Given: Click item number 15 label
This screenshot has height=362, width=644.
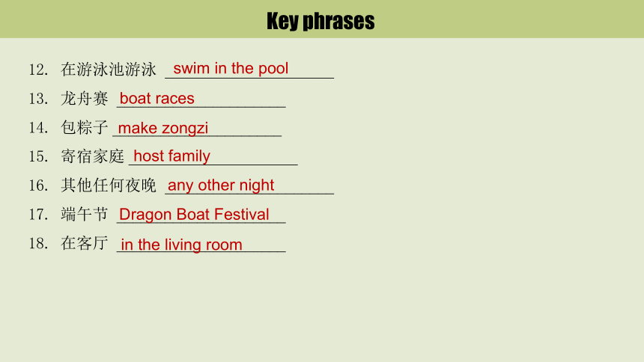Looking at the screenshot, I should [38, 157].
